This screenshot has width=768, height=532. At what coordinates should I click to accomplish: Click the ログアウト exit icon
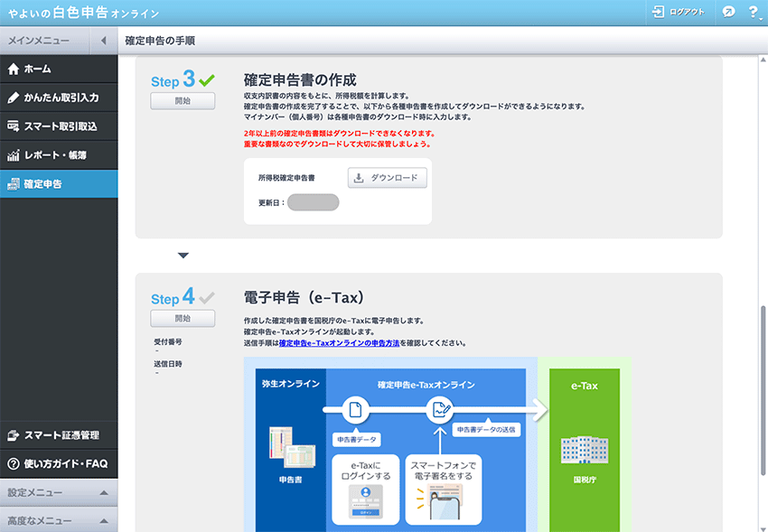tap(658, 12)
